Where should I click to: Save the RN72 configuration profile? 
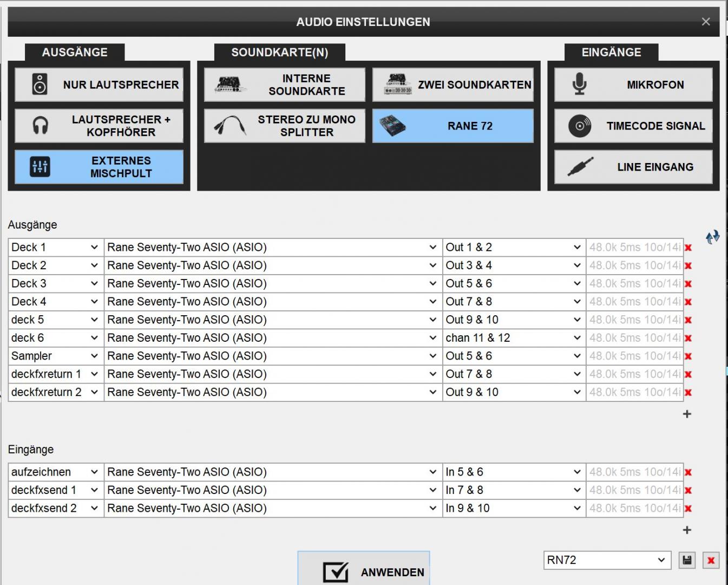pos(687,560)
